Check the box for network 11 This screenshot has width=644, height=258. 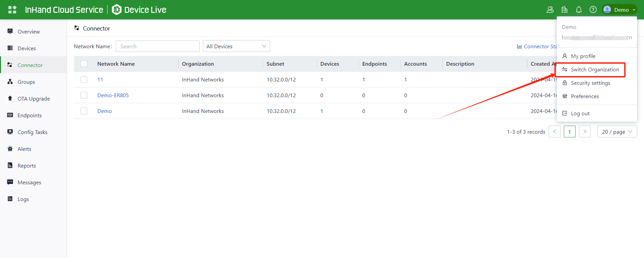(84, 79)
